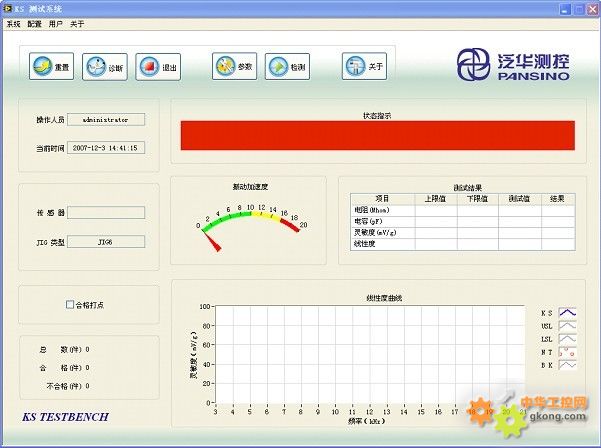Click the 诊断 (Diagnose) toolbar button

coord(105,67)
